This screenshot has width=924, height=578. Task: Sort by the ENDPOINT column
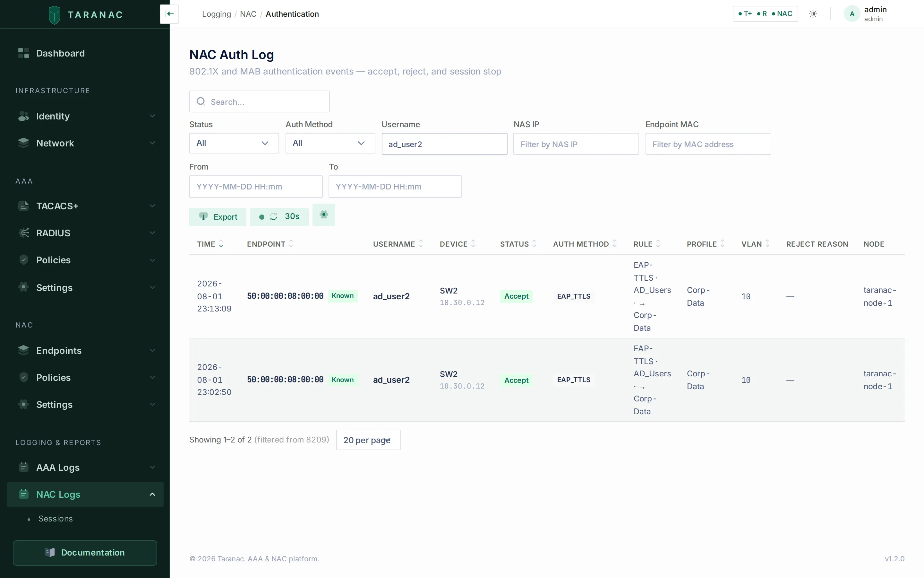(x=270, y=244)
